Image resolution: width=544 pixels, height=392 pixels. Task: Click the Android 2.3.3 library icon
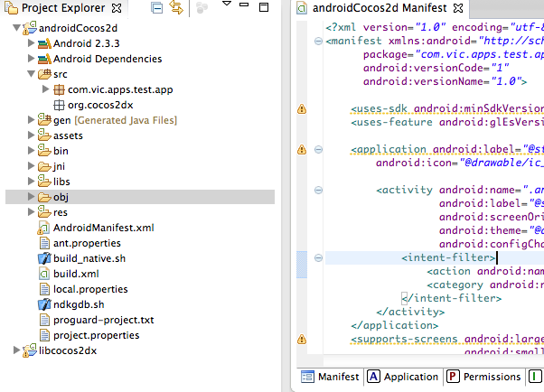tap(44, 43)
